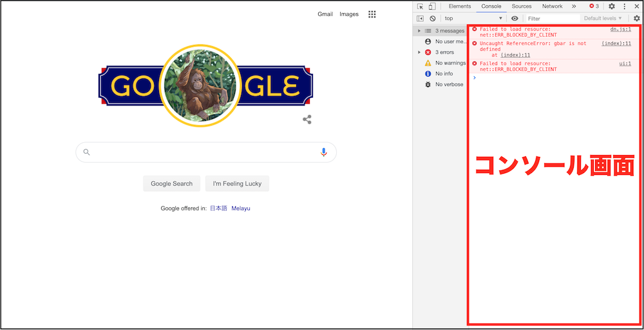Show more DevTools tabs chevron

pyautogui.click(x=574, y=6)
